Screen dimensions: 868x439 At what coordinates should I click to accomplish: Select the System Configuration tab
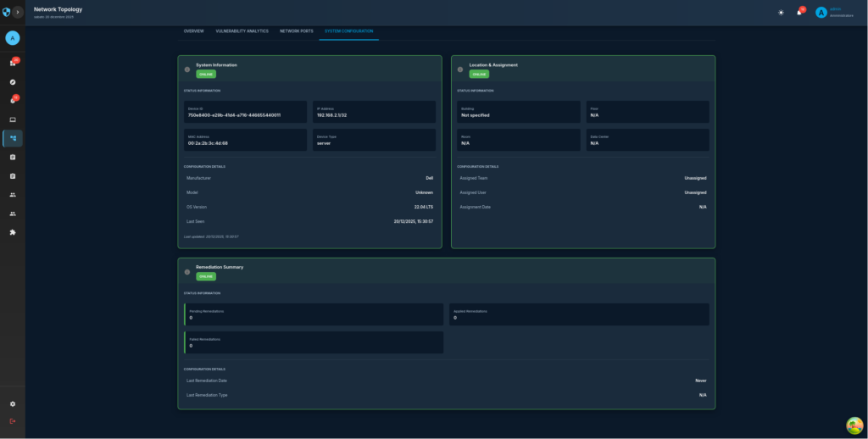pyautogui.click(x=348, y=31)
